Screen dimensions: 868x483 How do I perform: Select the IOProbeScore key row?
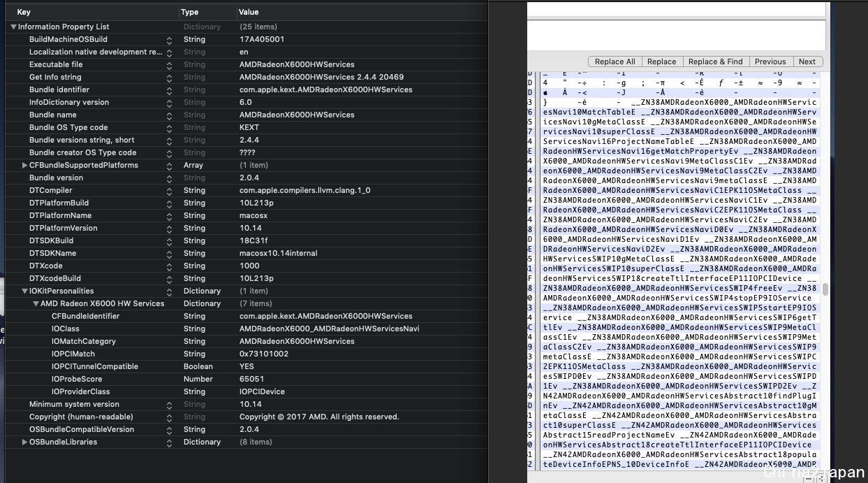coord(75,379)
